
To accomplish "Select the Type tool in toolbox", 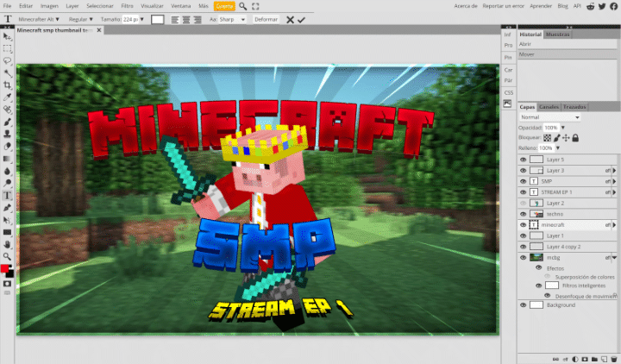I will point(7,195).
